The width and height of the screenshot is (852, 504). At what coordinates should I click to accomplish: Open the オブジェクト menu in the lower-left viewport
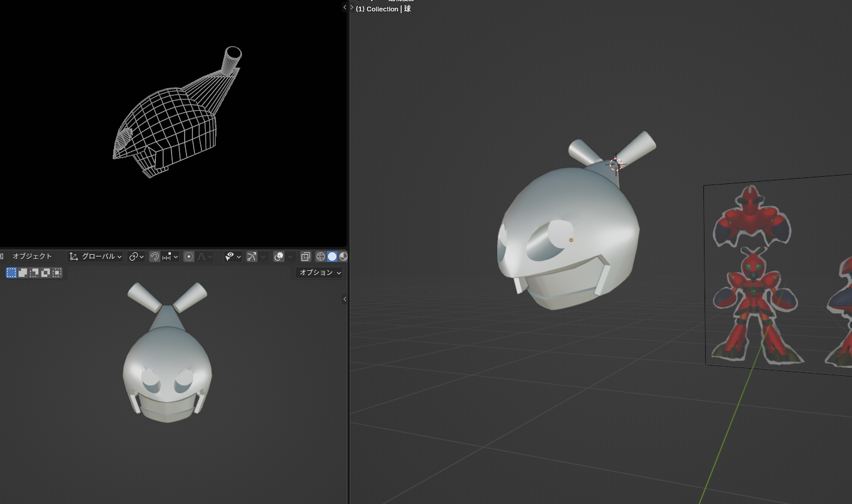[x=32, y=256]
